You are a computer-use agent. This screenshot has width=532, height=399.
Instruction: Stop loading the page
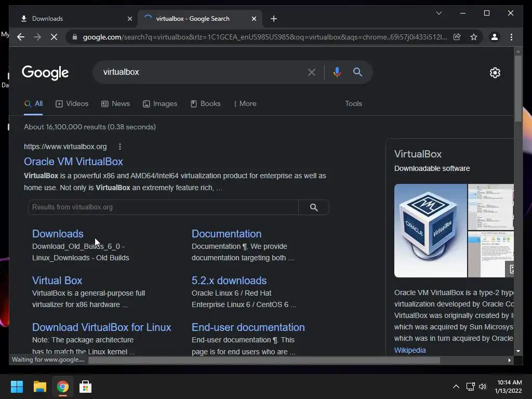54,37
